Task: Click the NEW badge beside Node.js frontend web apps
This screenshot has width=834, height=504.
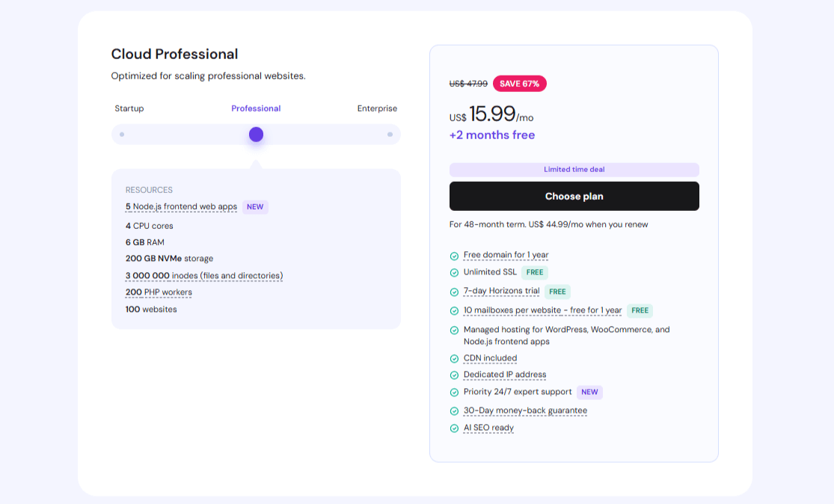Action: click(x=255, y=206)
